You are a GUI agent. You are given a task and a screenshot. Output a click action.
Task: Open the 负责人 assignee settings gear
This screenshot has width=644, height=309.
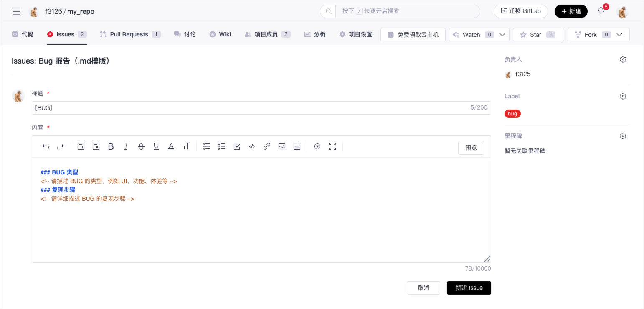click(x=623, y=59)
